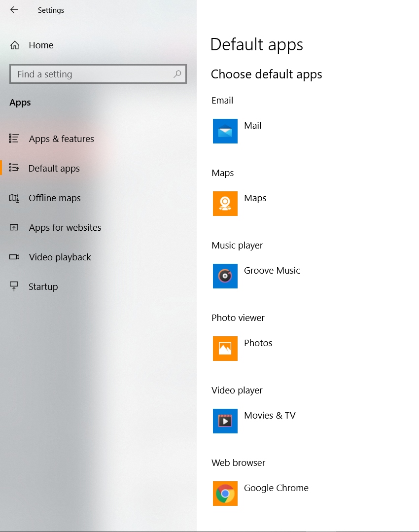The image size is (419, 532).
Task: Open Offline maps settings
Action: [x=55, y=198]
